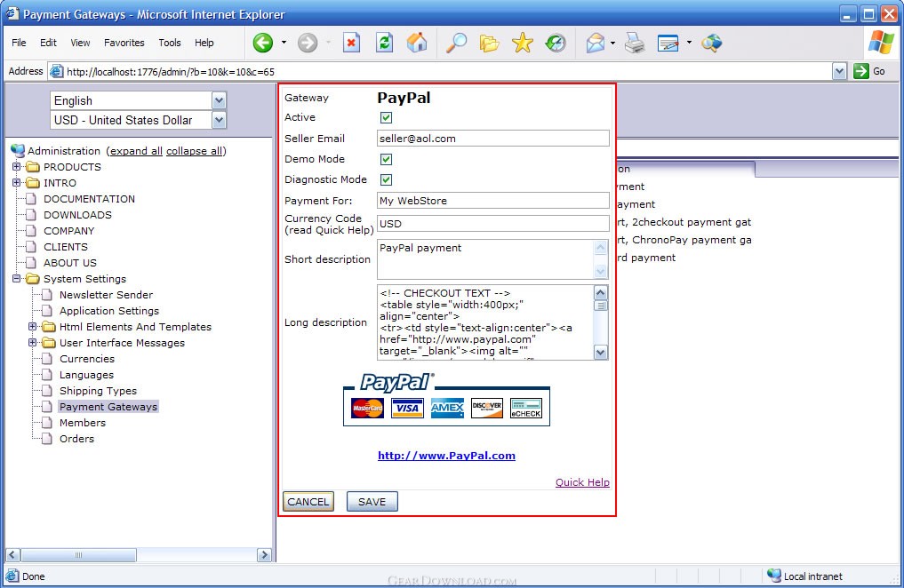Screen dimensions: 904x588
Task: Click the Currency Code input field
Action: point(493,224)
